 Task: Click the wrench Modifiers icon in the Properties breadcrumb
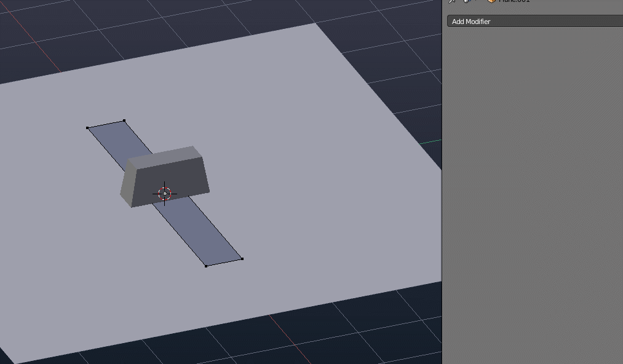point(466,2)
